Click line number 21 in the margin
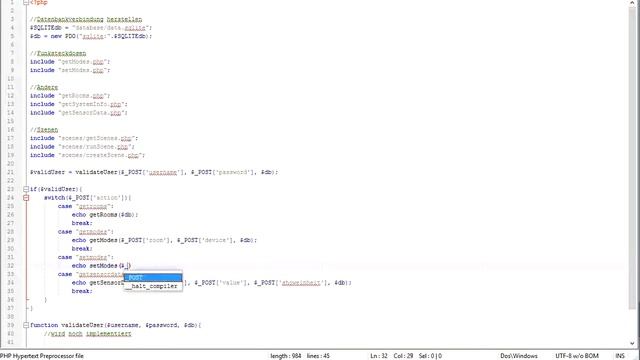The width and height of the screenshot is (640, 360). click(x=10, y=172)
